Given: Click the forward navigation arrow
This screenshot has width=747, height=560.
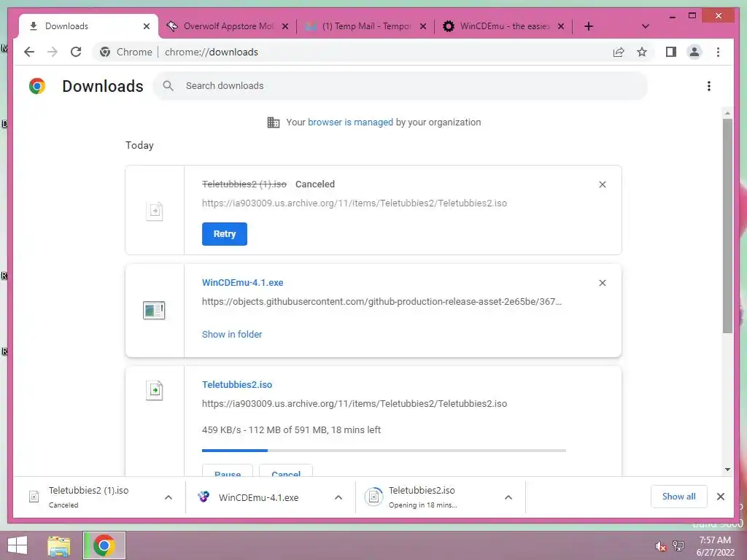Looking at the screenshot, I should click(53, 52).
